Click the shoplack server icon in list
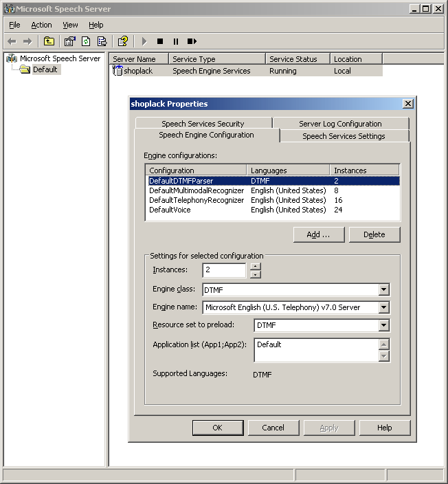The height and width of the screenshot is (484, 448). point(117,70)
